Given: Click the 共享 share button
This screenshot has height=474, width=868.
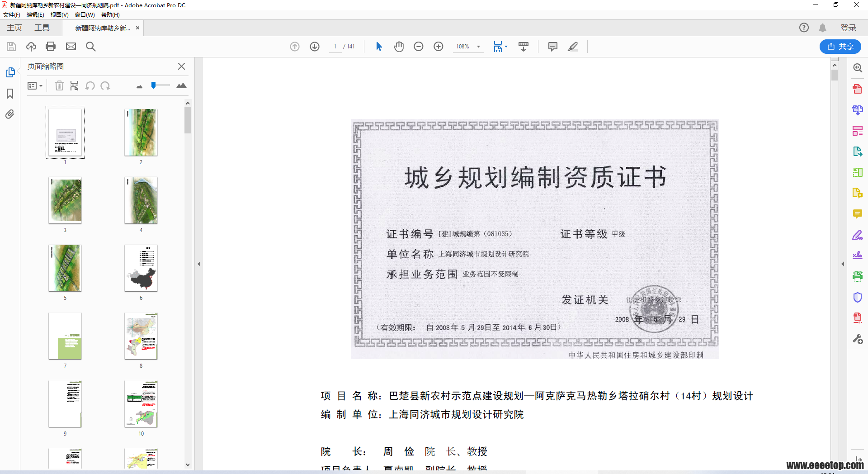Looking at the screenshot, I should pyautogui.click(x=840, y=47).
